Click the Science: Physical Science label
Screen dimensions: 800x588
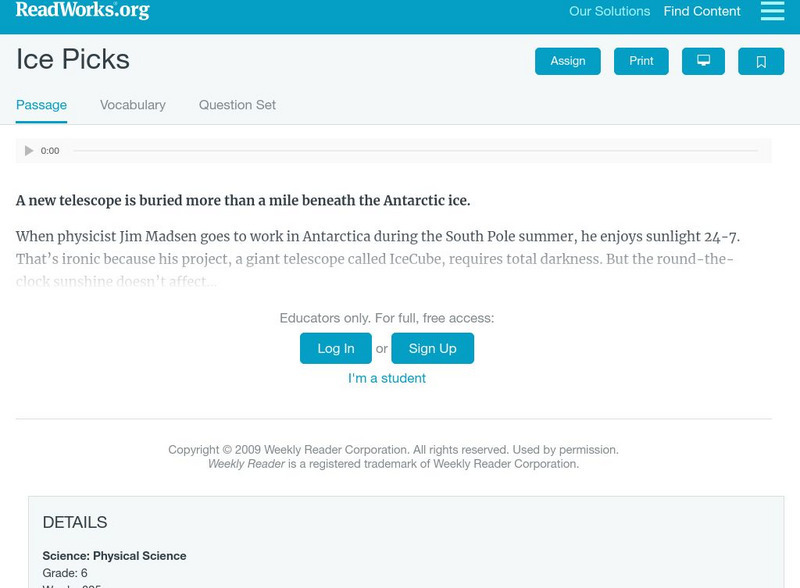(114, 556)
